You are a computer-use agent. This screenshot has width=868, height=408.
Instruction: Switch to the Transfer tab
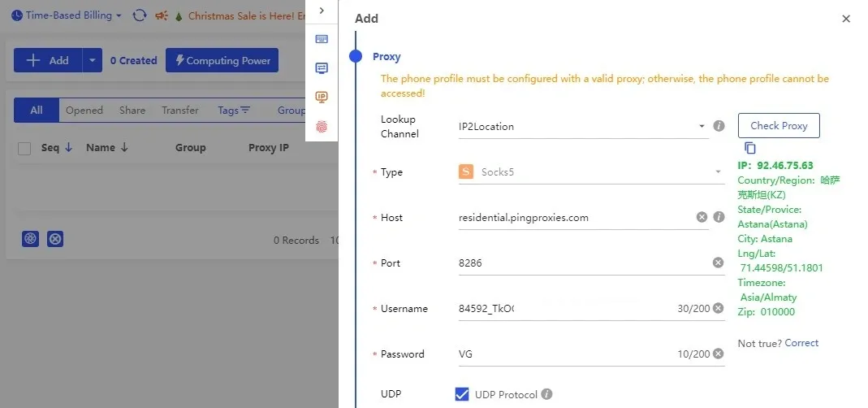coord(180,111)
